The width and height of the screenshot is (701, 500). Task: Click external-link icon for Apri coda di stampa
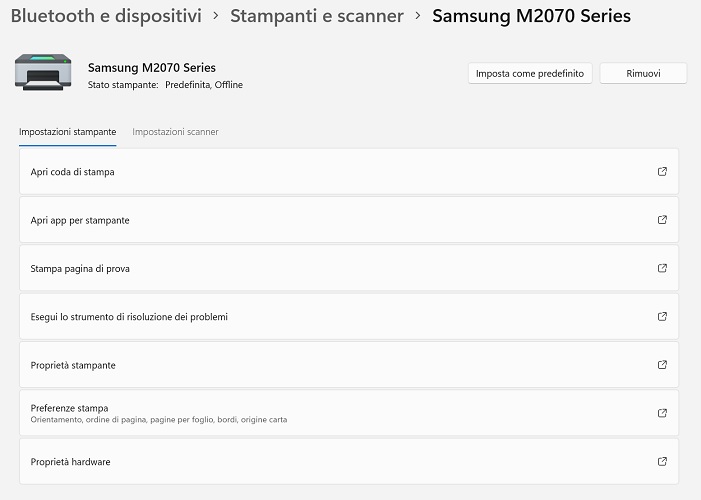(662, 172)
